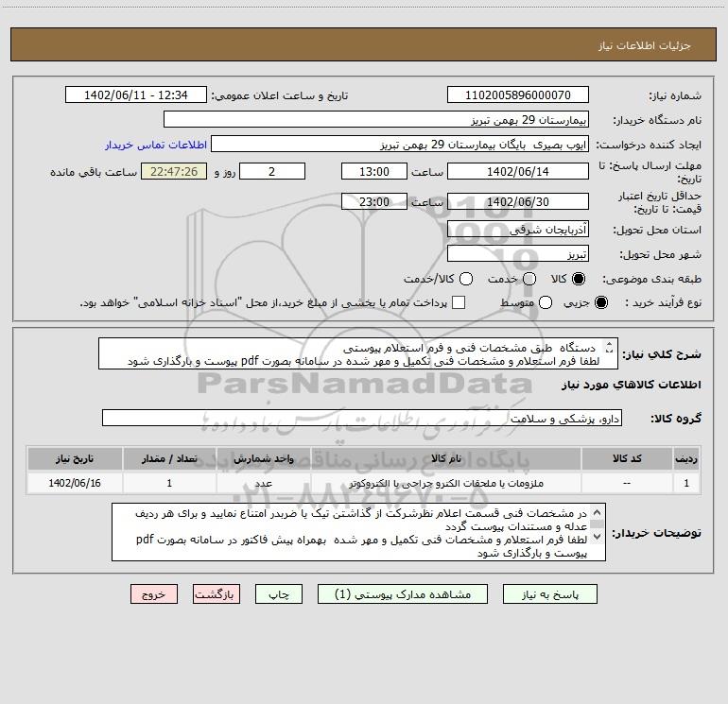Click the ایجاد کننده درخواست field
Screen dimensions: 728x704
(400, 145)
